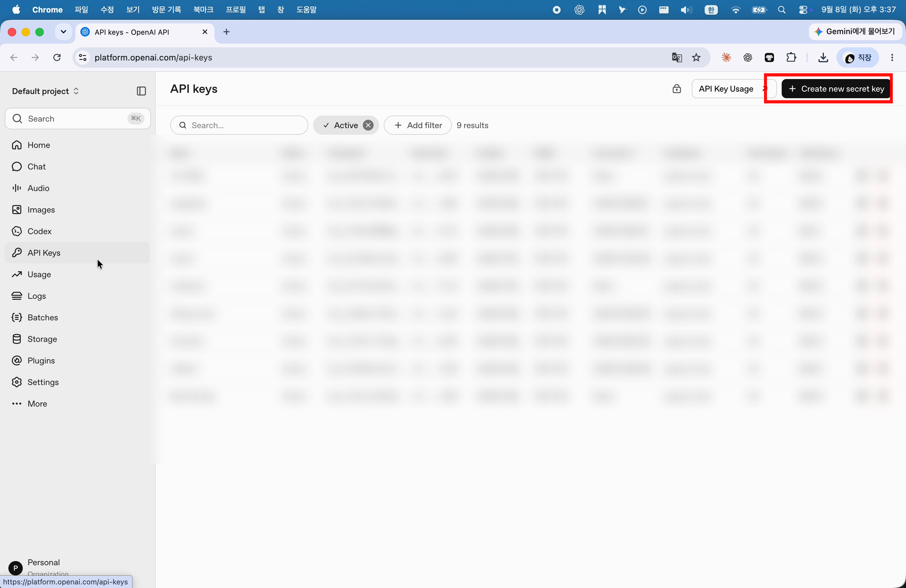Switch project via Default project selector

[46, 91]
